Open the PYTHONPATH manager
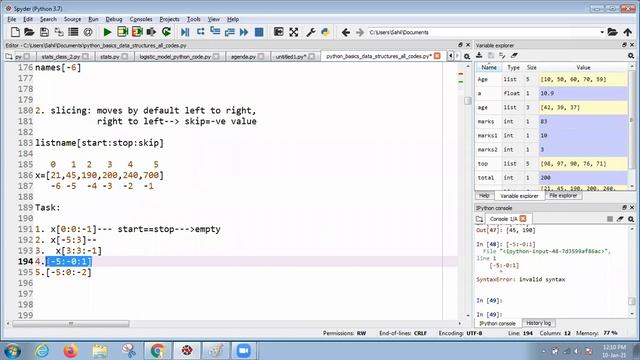 [x=325, y=32]
